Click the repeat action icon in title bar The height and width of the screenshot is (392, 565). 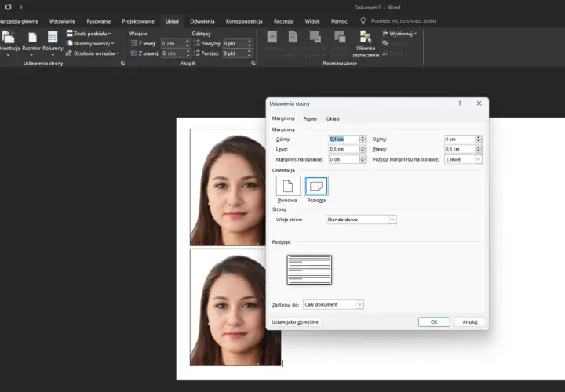(x=8, y=7)
